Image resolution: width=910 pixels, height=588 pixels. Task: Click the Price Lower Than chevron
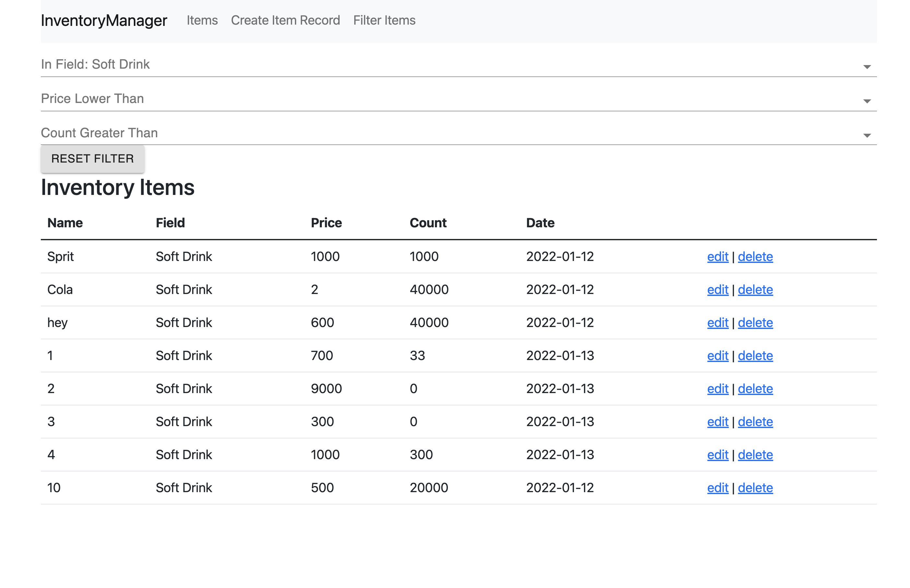(x=867, y=101)
